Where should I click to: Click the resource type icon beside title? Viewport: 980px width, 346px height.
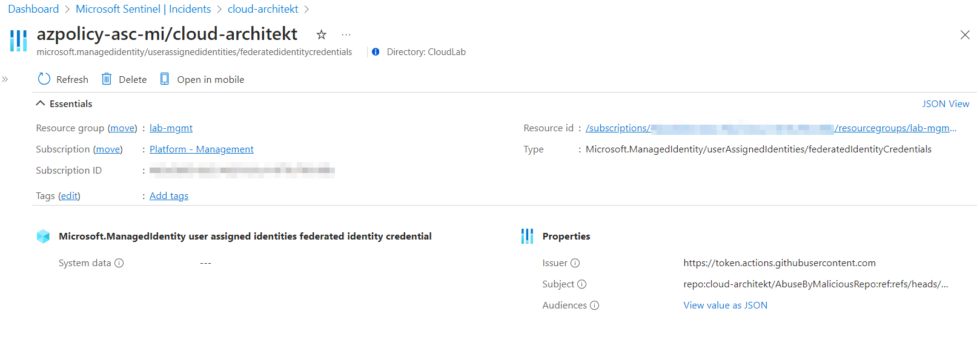pos(19,41)
